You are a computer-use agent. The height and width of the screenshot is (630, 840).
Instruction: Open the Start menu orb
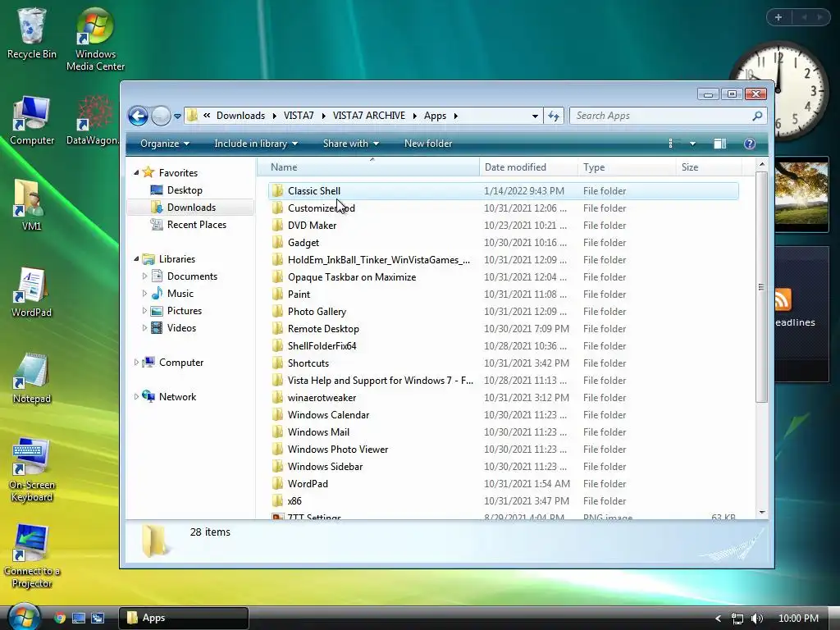coord(24,617)
